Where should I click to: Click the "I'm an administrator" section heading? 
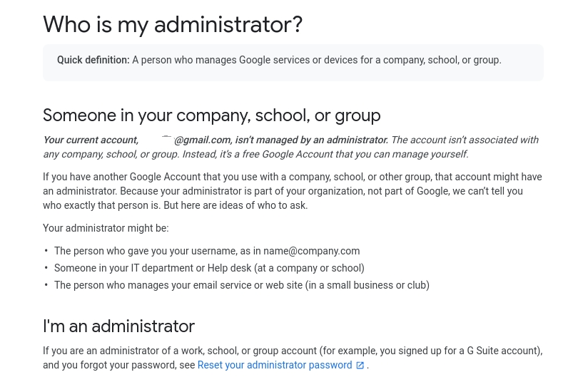118,326
